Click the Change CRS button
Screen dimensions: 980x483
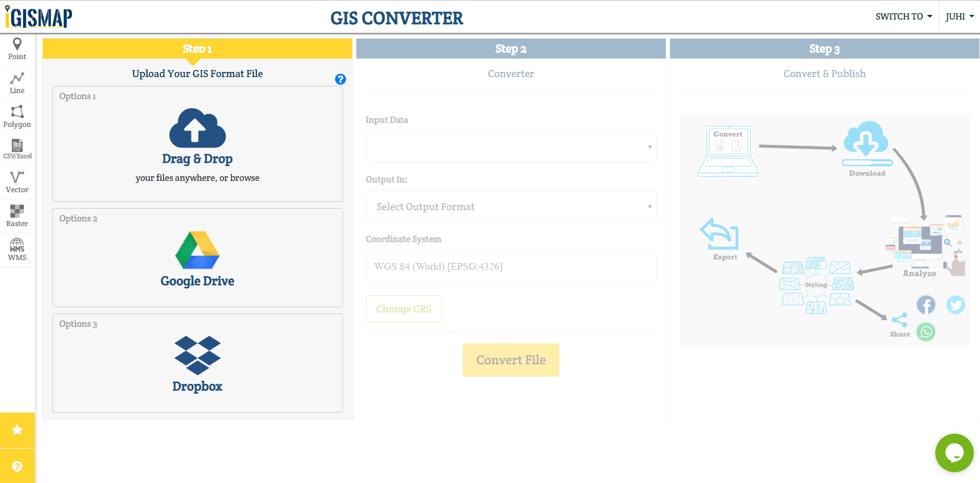(x=404, y=309)
